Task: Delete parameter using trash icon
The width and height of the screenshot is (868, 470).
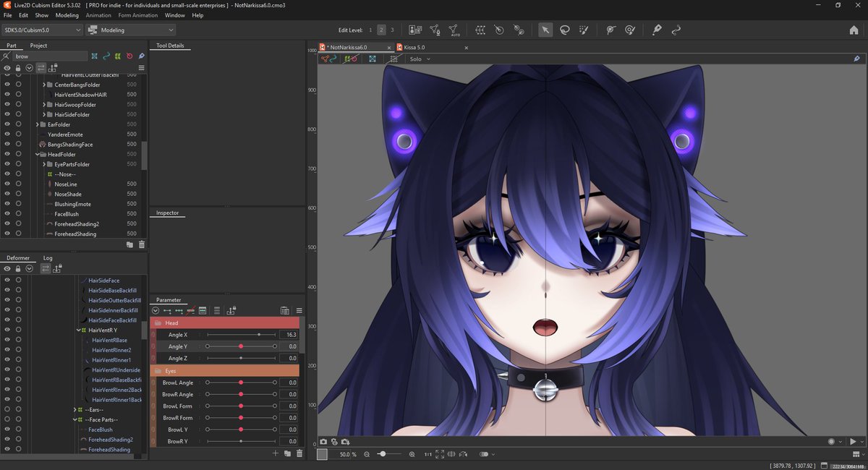Action: point(299,453)
